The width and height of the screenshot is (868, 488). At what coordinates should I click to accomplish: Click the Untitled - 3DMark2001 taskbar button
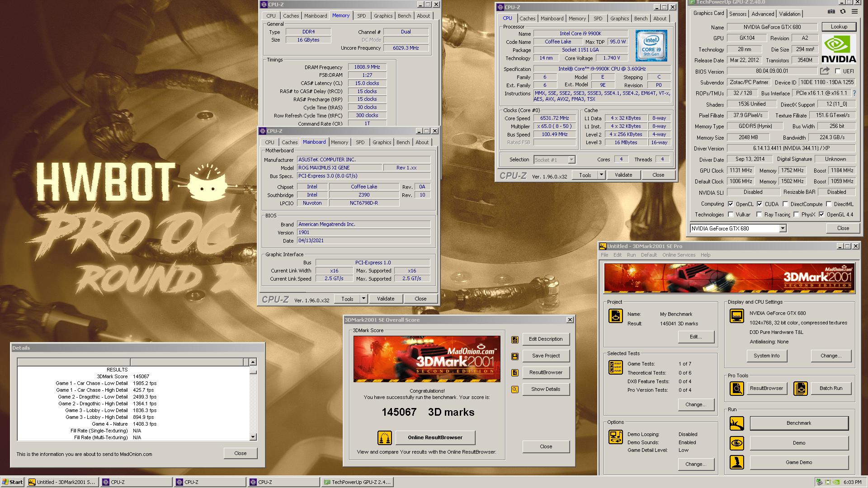click(62, 482)
